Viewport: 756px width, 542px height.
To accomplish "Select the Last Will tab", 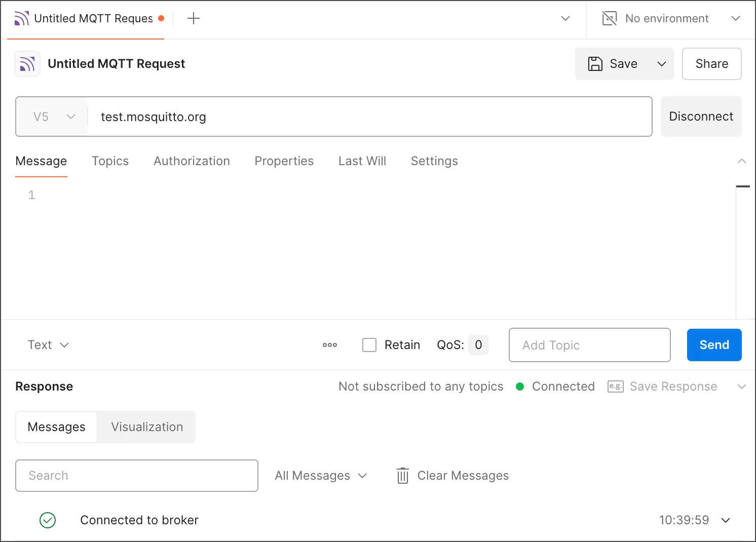I will [362, 161].
